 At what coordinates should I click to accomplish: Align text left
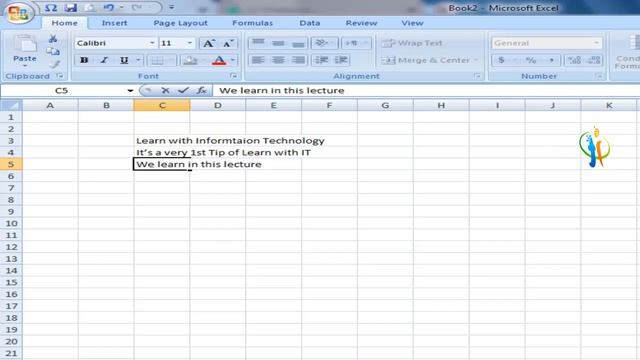tap(258, 60)
